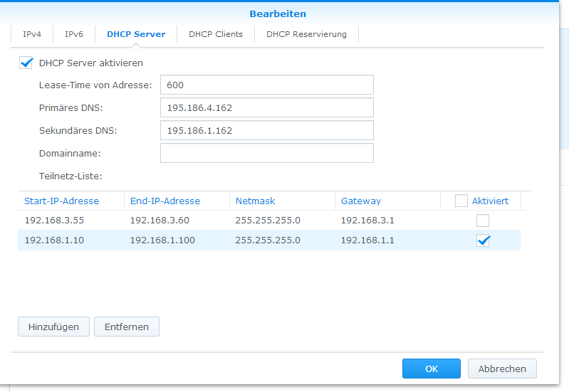Click the Lease-Time von Adresse field
This screenshot has height=392, width=569.
[266, 85]
